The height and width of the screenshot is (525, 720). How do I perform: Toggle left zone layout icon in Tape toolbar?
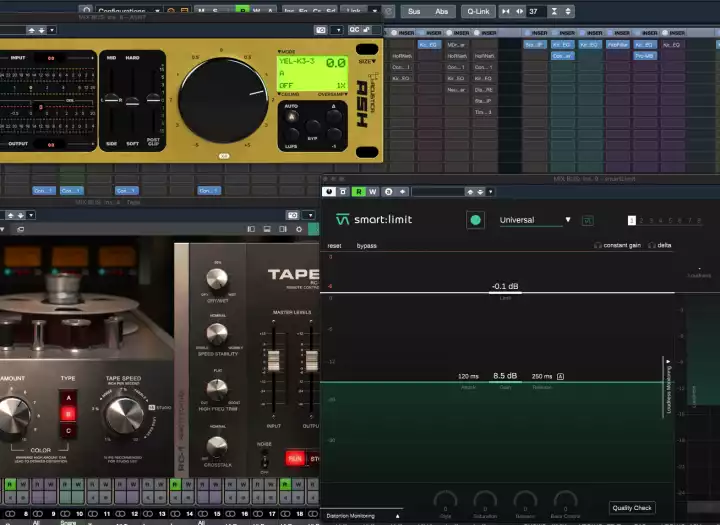click(251, 229)
